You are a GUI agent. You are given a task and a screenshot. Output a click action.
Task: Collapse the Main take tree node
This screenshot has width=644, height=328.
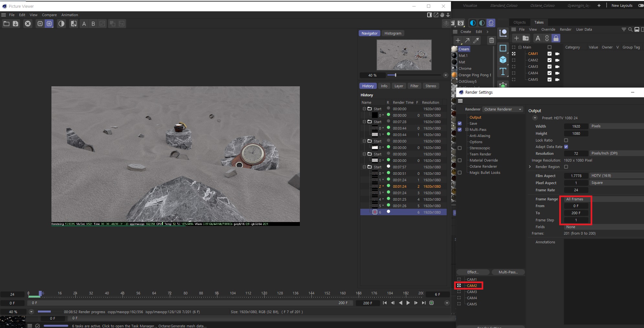coord(520,47)
